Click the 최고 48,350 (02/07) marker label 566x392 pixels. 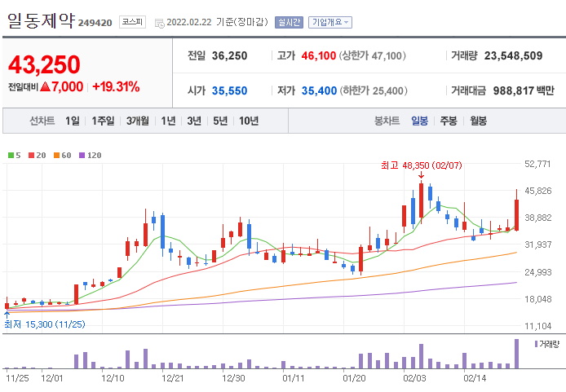422,165
